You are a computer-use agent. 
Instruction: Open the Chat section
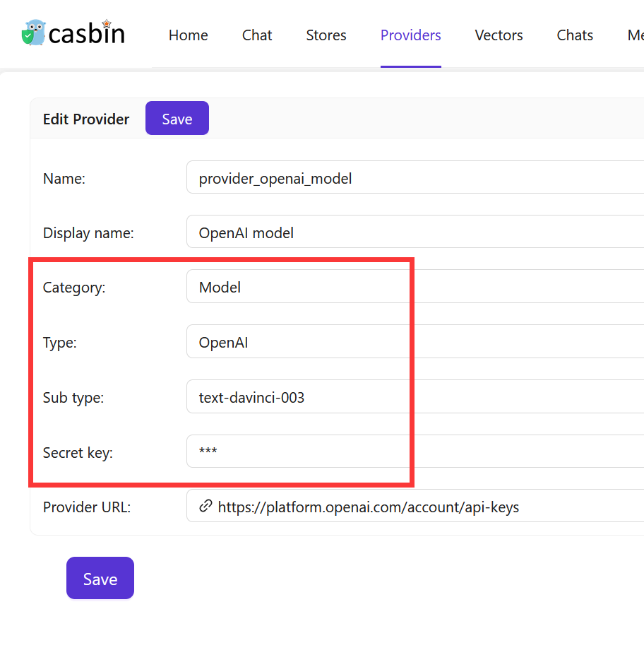tap(256, 35)
